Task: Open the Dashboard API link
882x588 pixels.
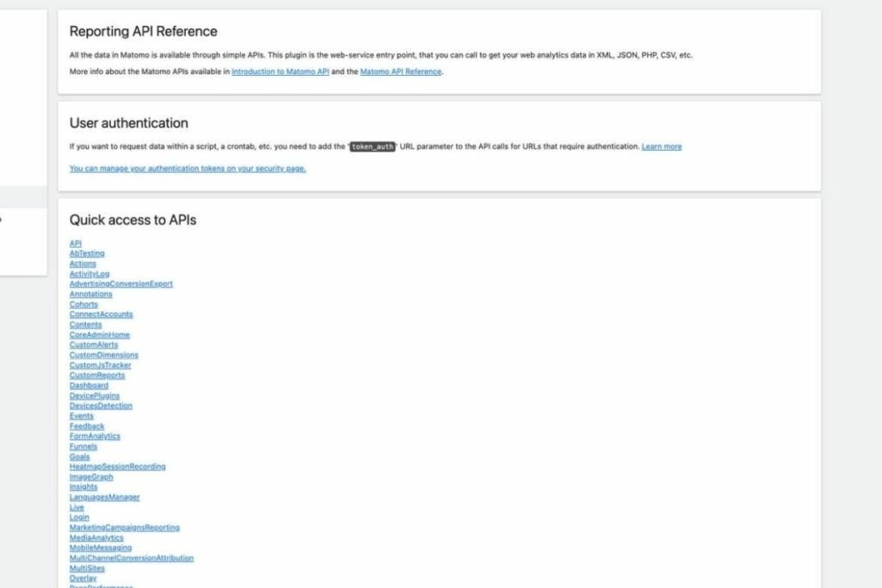Action: click(x=89, y=386)
